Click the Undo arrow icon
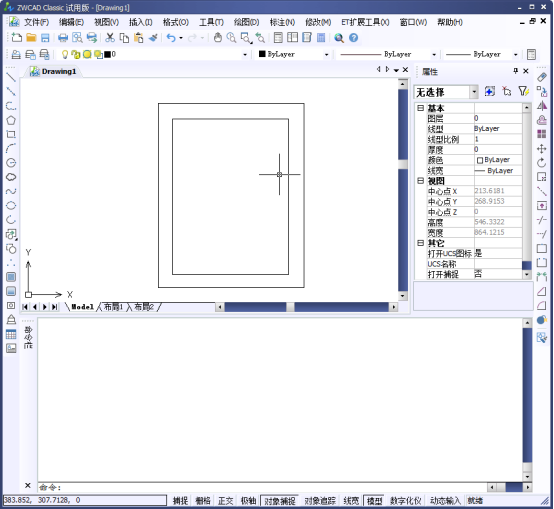Screen dimensions: 554x509 [x=171, y=37]
